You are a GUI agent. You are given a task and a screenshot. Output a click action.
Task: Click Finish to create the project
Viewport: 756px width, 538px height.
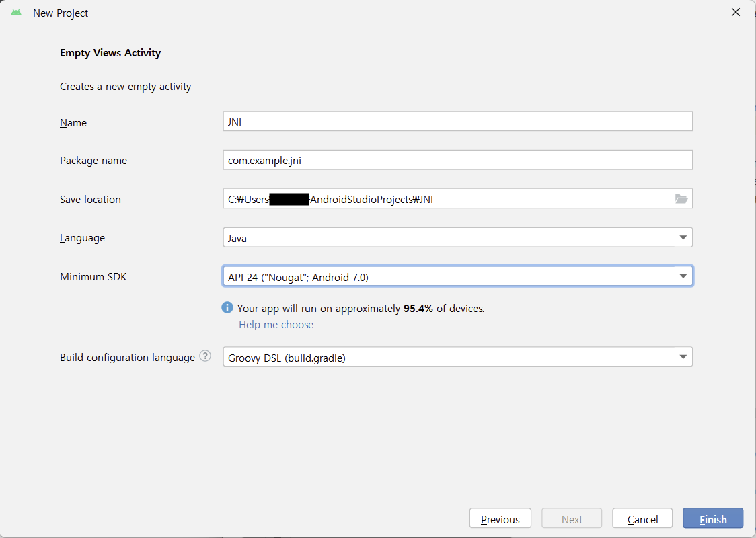pos(712,518)
